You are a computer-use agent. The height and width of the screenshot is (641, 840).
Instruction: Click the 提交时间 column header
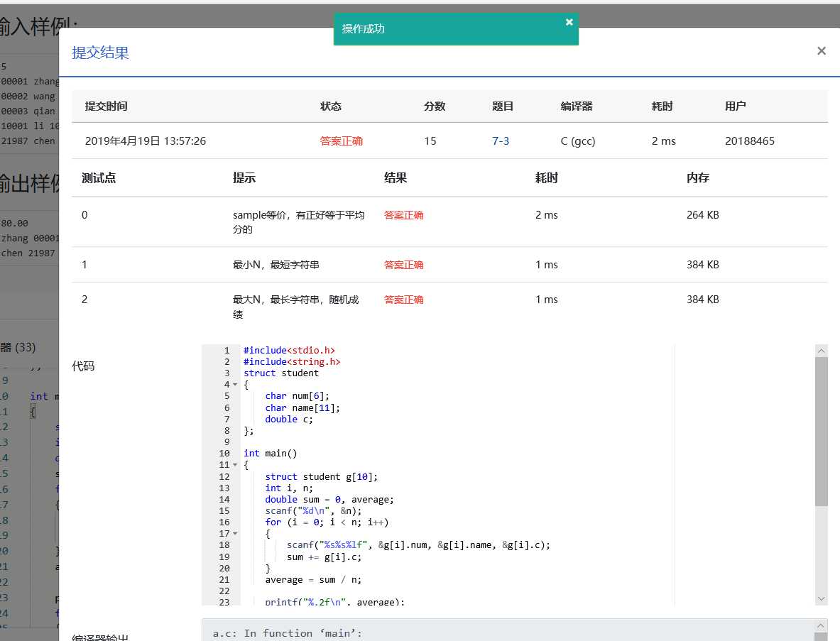pyautogui.click(x=106, y=106)
